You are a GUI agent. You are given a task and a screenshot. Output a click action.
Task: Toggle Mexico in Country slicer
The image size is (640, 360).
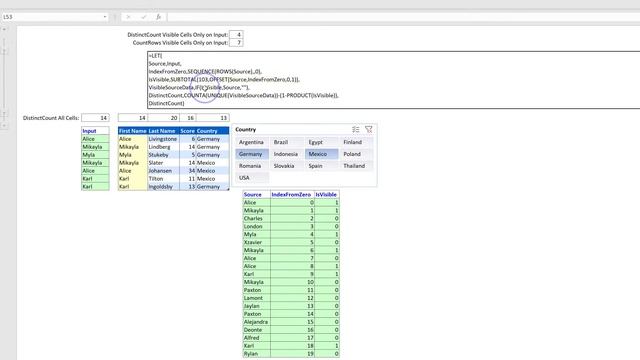pyautogui.click(x=322, y=154)
